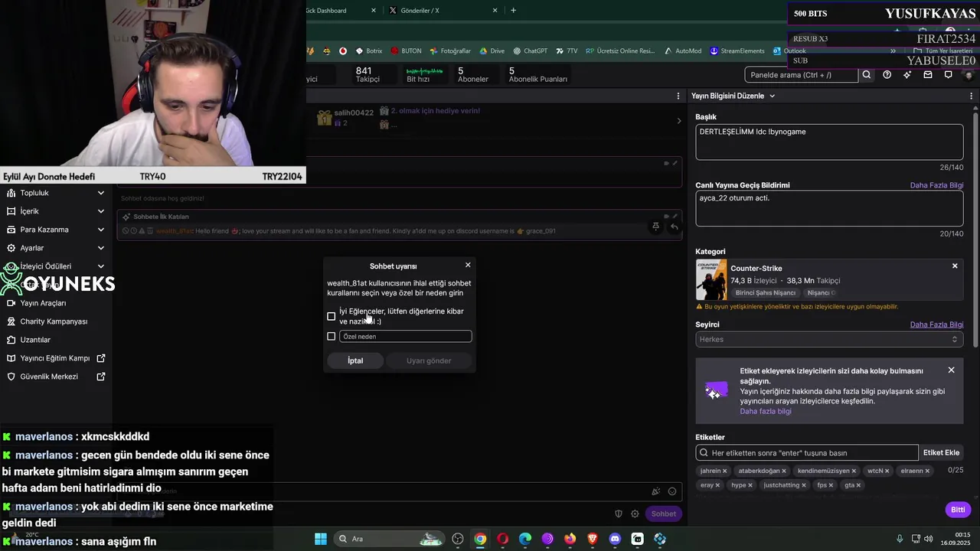Click the Windows Start button
The height and width of the screenshot is (551, 980).
point(321,539)
